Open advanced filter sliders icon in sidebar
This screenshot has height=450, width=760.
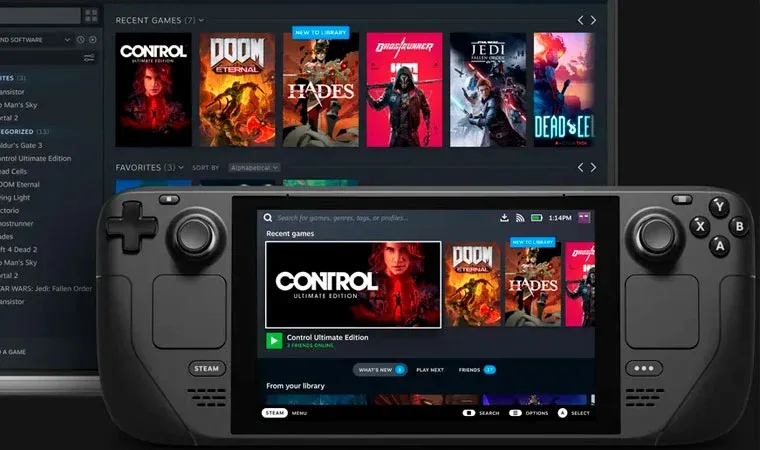tap(89, 58)
